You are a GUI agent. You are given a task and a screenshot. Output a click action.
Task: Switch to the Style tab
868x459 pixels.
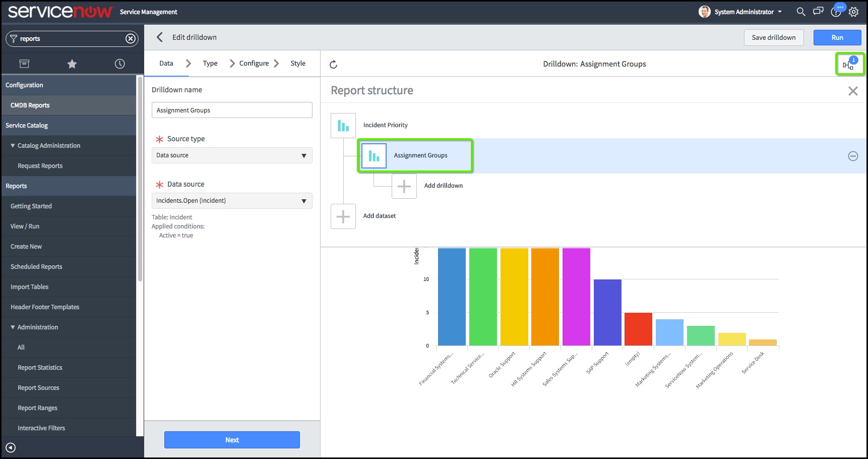click(298, 64)
